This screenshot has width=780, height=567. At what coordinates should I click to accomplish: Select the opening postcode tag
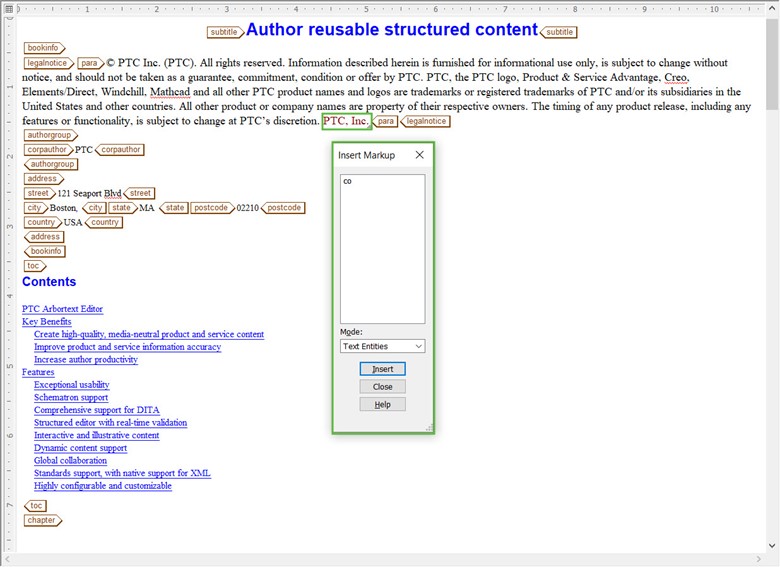coord(212,208)
